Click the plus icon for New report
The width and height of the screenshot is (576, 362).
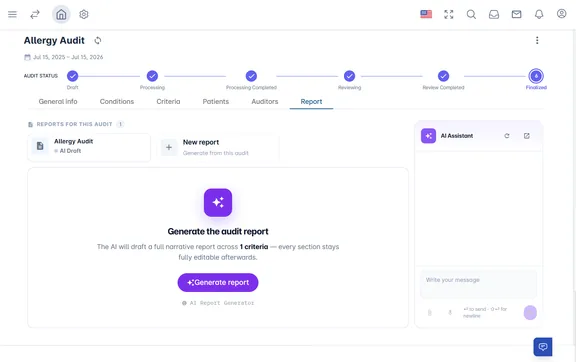coord(169,147)
